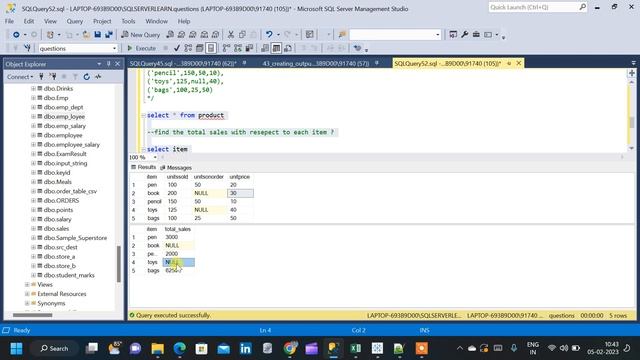
Task: Select the unitprice cell with value 30
Action: (240, 193)
